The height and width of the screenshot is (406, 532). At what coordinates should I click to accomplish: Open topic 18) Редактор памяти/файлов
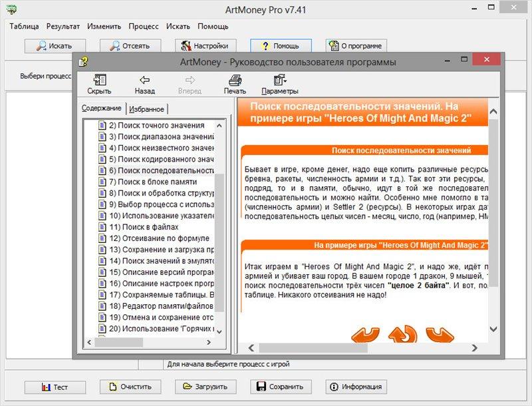click(x=161, y=306)
